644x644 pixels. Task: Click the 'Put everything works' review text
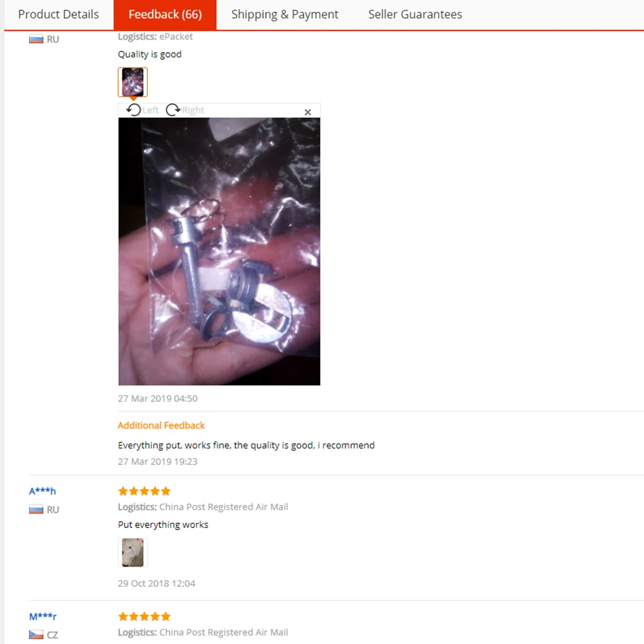[163, 525]
